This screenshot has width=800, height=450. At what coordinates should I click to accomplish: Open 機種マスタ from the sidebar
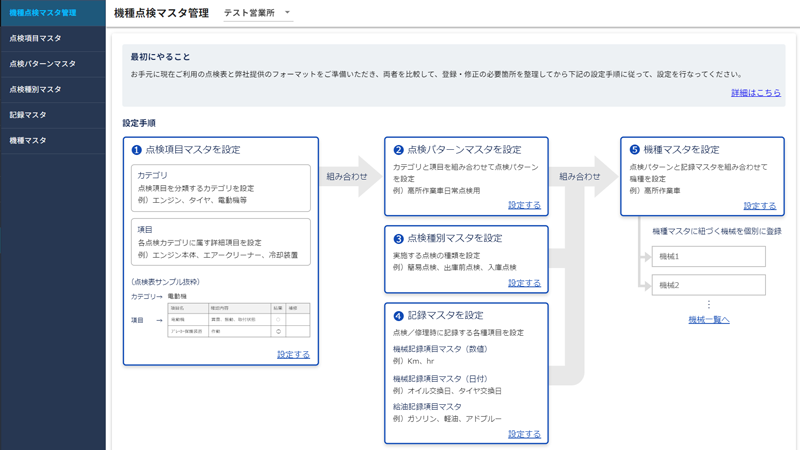tap(28, 141)
